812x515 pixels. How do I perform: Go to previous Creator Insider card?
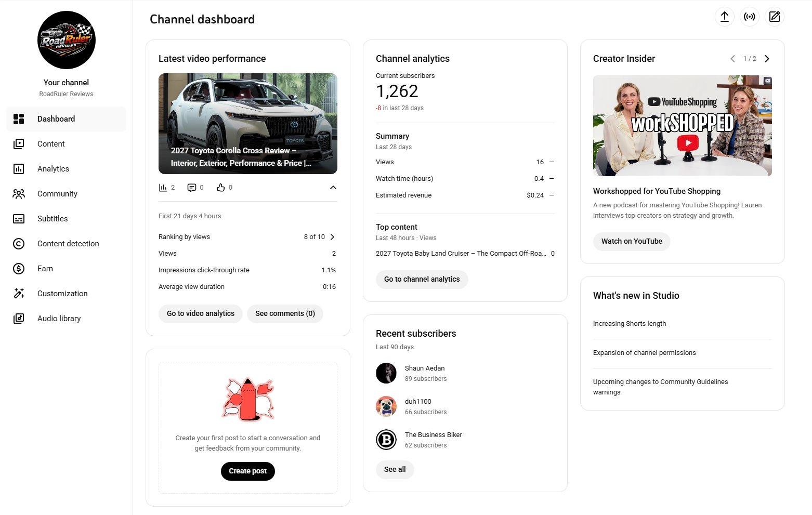coord(732,59)
